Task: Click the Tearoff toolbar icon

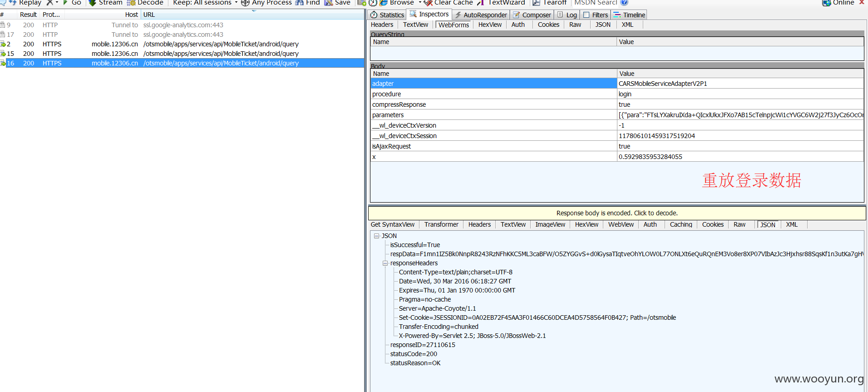Action: coord(536,2)
